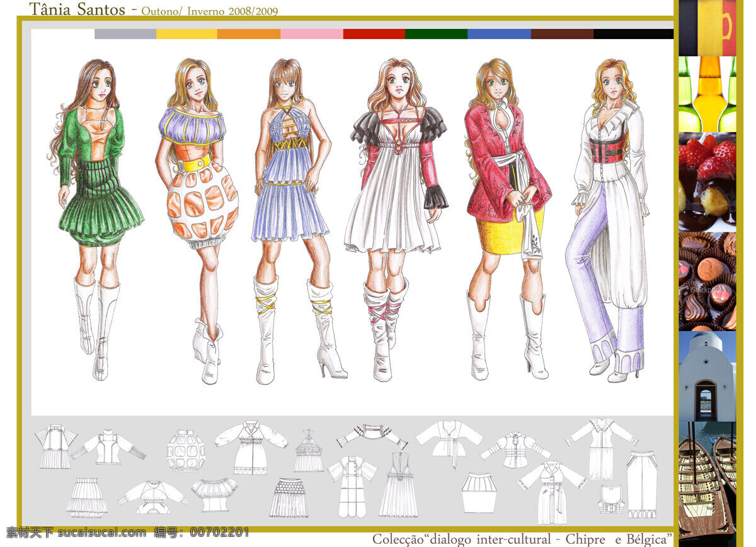The width and height of the screenshot is (756, 547).
Task: Click the figure in orange cutout bubble skirt
Action: pos(198,220)
